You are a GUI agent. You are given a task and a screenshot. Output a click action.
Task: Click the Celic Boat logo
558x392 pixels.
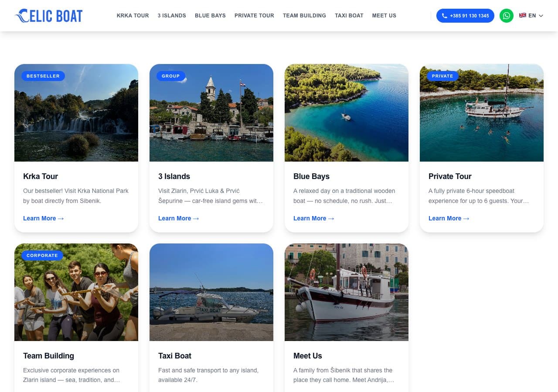click(48, 16)
